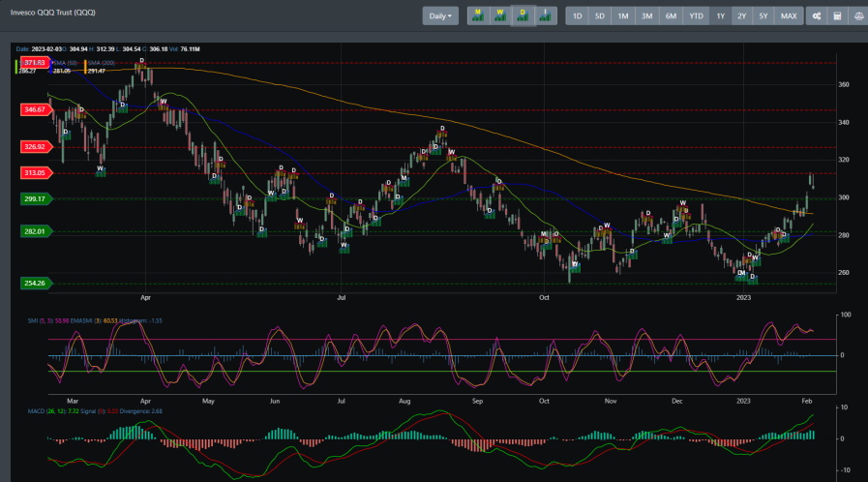Click the 100 label on SMI axis

(846, 315)
